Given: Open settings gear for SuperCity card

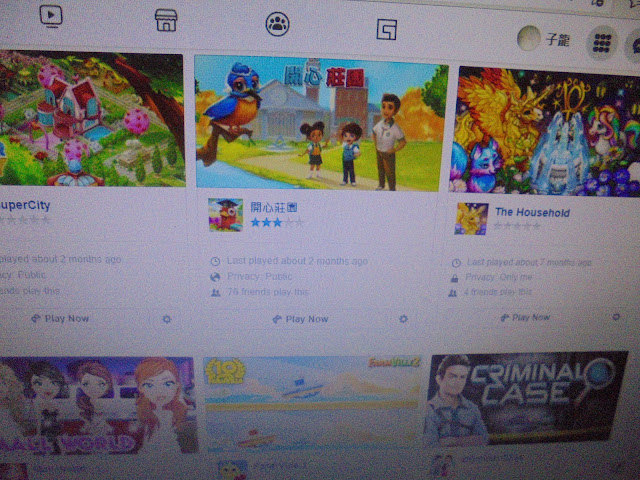Looking at the screenshot, I should (167, 319).
